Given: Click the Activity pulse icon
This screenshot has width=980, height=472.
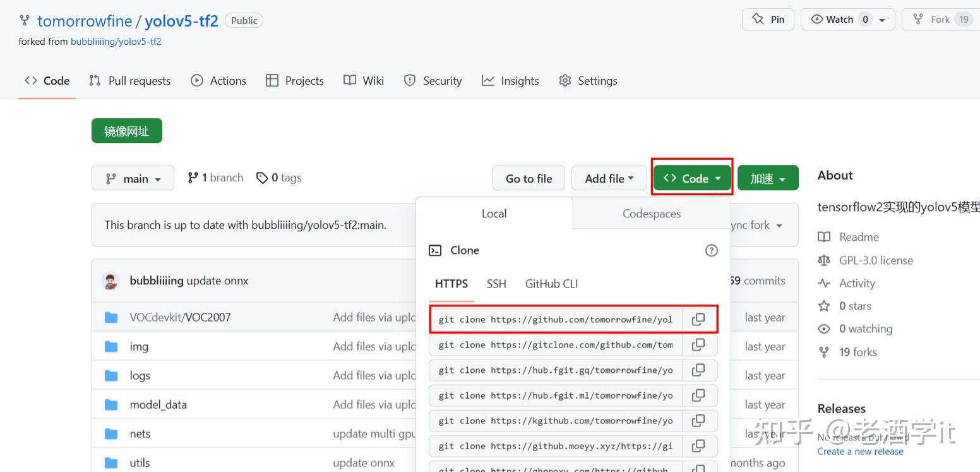Looking at the screenshot, I should pos(824,283).
